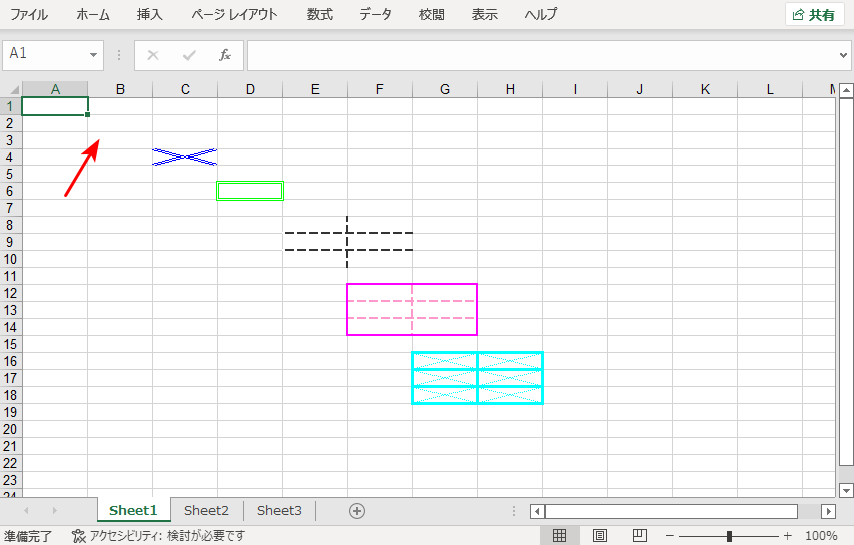Open the ページ レイアウト tab
The height and width of the screenshot is (545, 854).
234,15
